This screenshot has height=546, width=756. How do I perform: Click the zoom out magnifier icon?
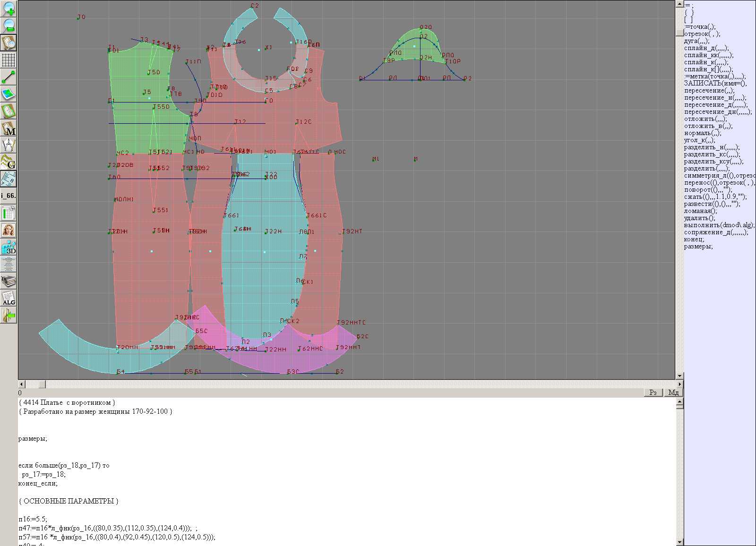click(9, 26)
